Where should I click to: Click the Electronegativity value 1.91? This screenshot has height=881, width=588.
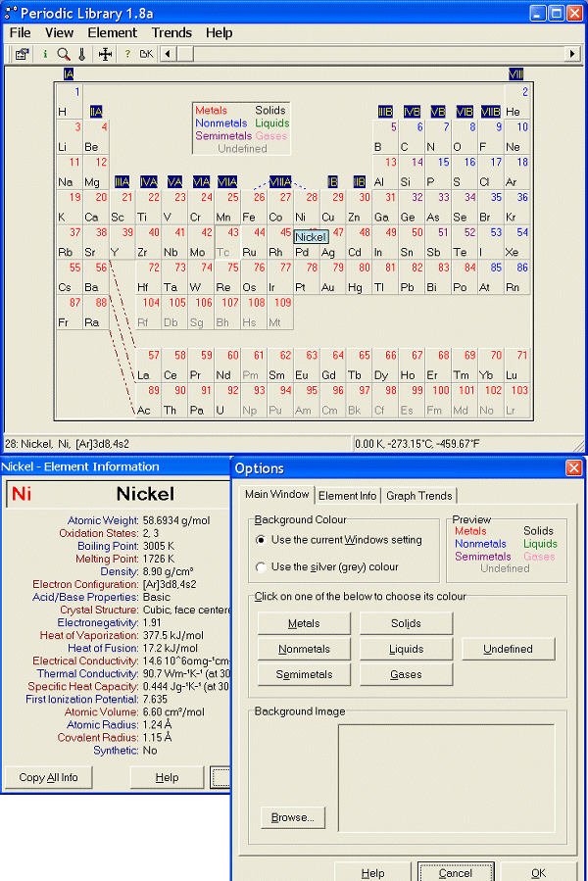pos(152,622)
